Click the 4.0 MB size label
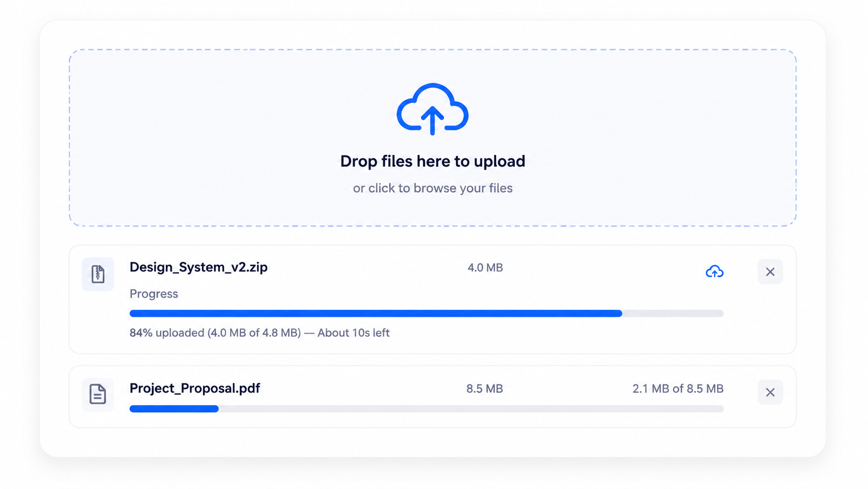The image size is (868, 489). click(x=485, y=268)
